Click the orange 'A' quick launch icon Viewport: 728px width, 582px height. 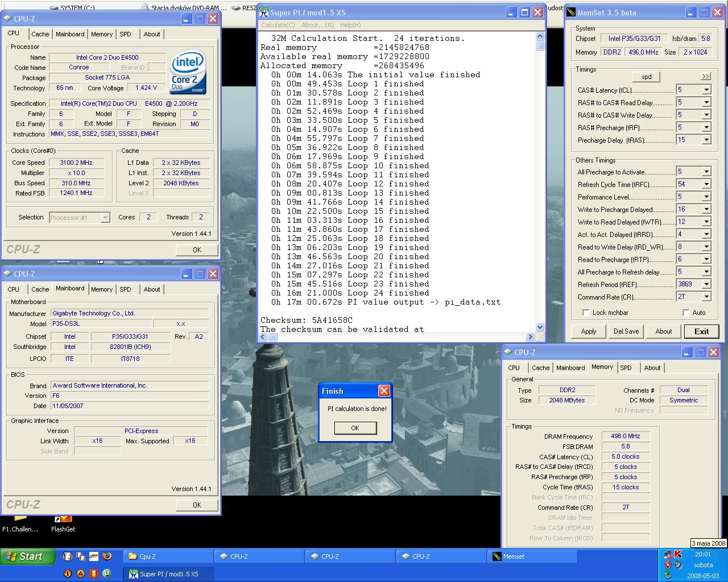[81, 573]
